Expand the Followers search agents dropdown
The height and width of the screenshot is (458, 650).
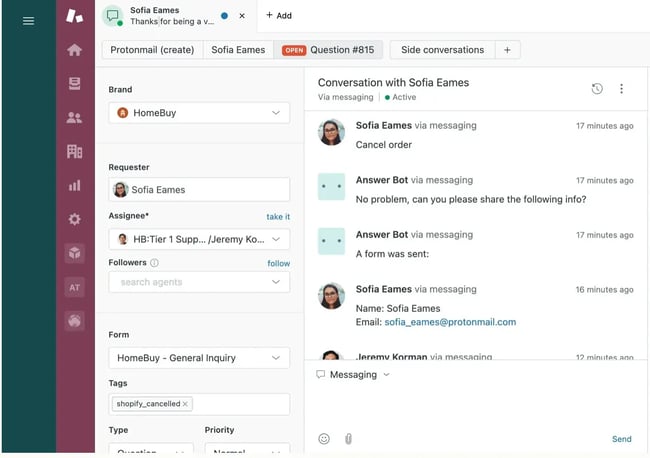click(x=199, y=282)
